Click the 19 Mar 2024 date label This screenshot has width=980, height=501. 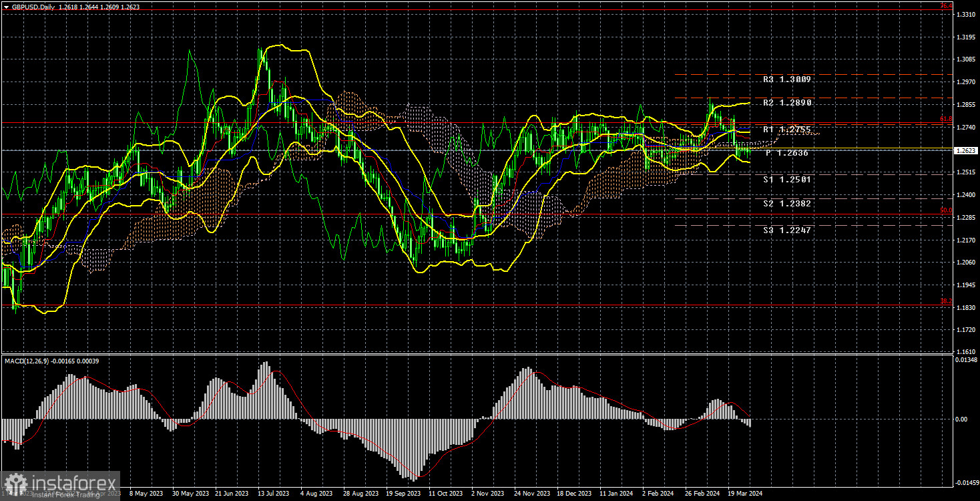[746, 494]
